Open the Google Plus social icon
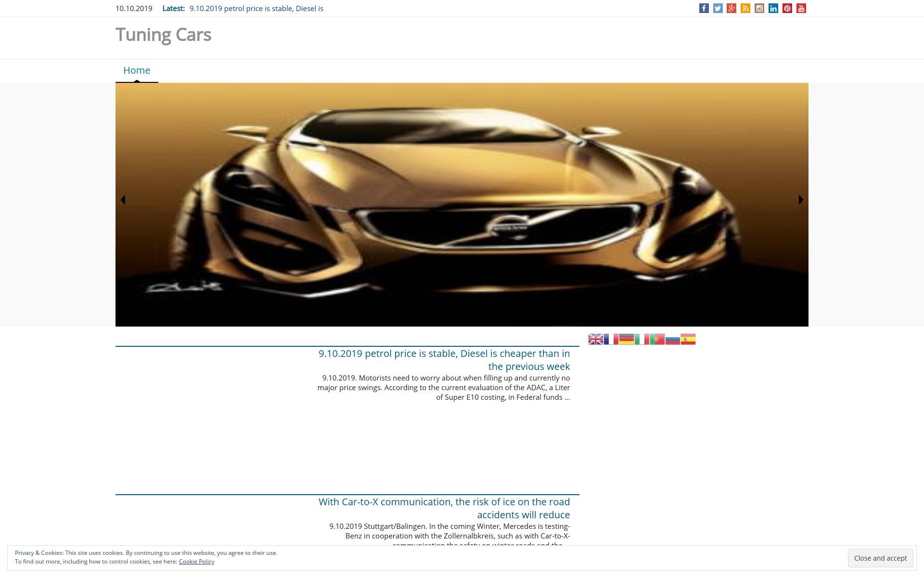This screenshot has width=924, height=578. pyautogui.click(x=731, y=8)
